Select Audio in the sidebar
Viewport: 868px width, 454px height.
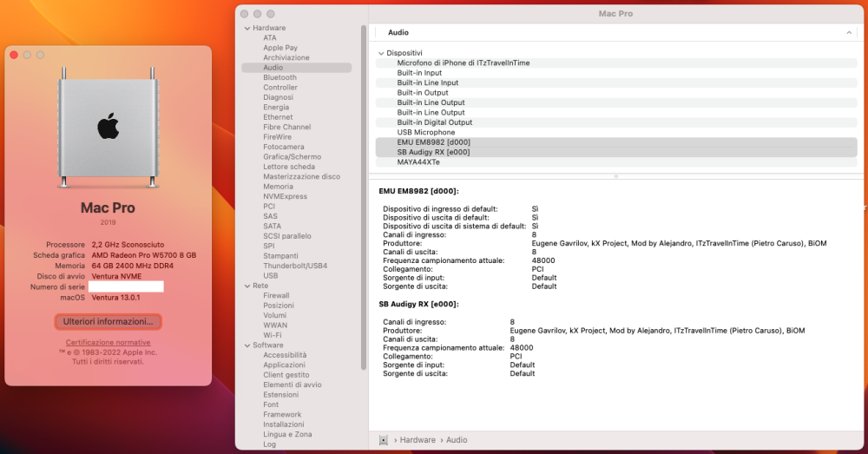[296, 68]
